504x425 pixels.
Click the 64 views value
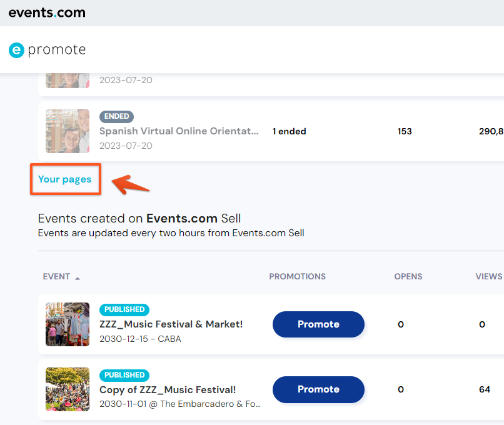coord(485,389)
